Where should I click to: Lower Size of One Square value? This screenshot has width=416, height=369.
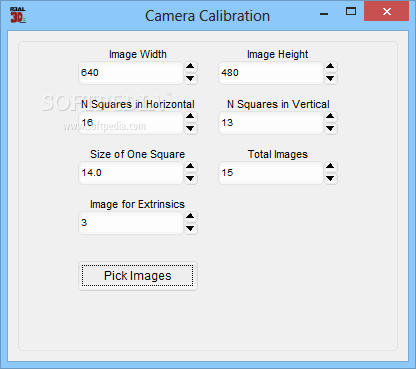(x=190, y=179)
